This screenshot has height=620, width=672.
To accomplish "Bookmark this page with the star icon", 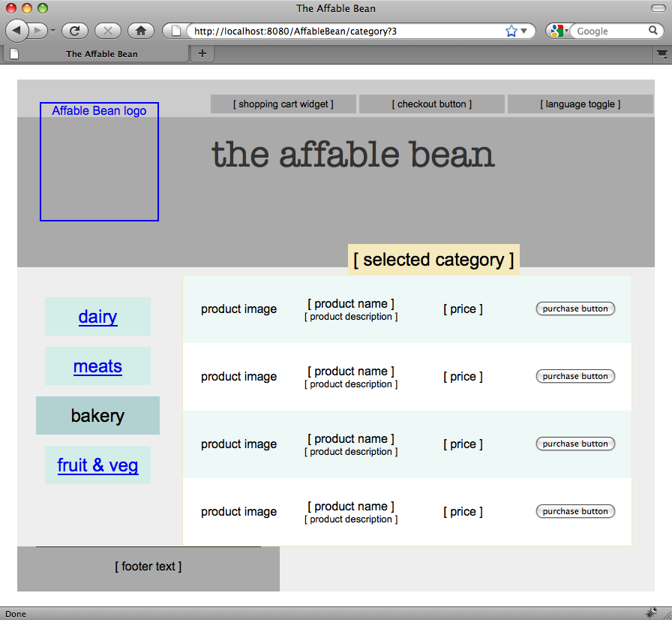I will coord(511,31).
